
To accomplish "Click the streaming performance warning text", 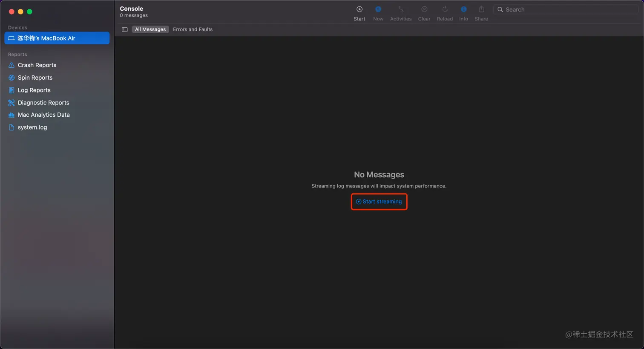I will pyautogui.click(x=379, y=186).
